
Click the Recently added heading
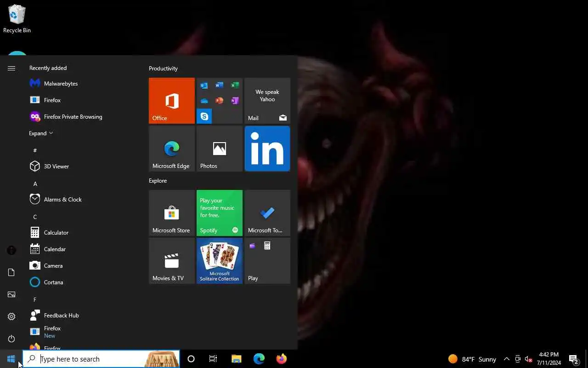pyautogui.click(x=48, y=68)
